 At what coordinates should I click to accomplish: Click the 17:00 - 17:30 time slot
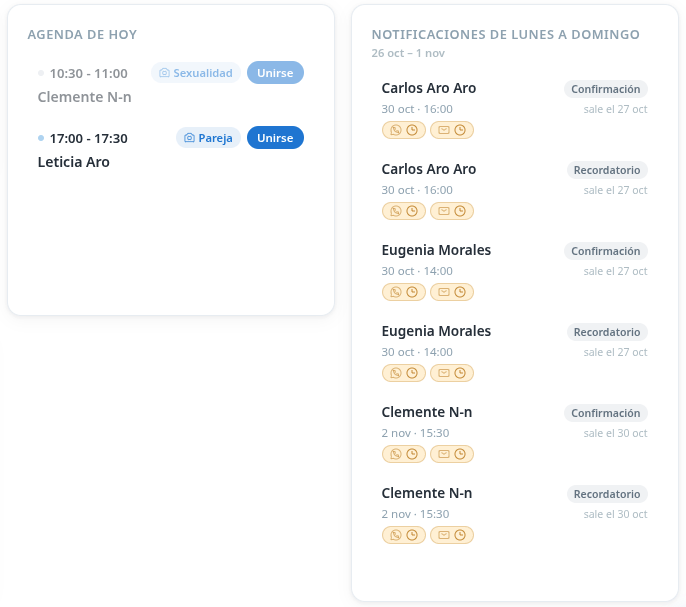point(88,138)
